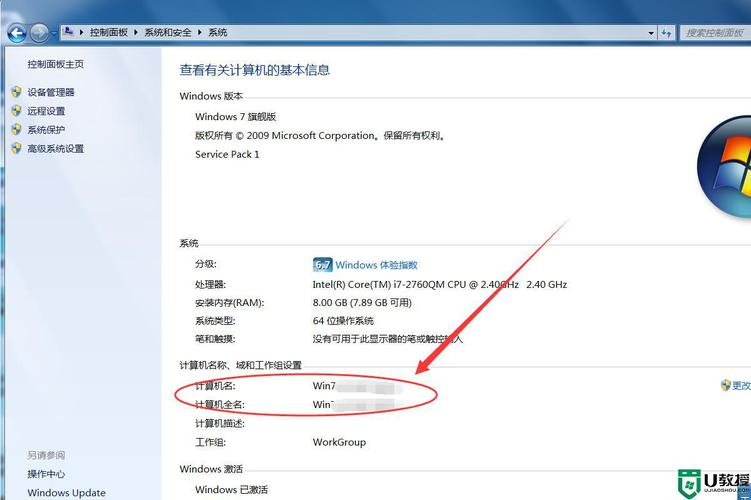Click the 查看有关计算机的基本信息 heading
The height and width of the screenshot is (500, 751).
[254, 70]
